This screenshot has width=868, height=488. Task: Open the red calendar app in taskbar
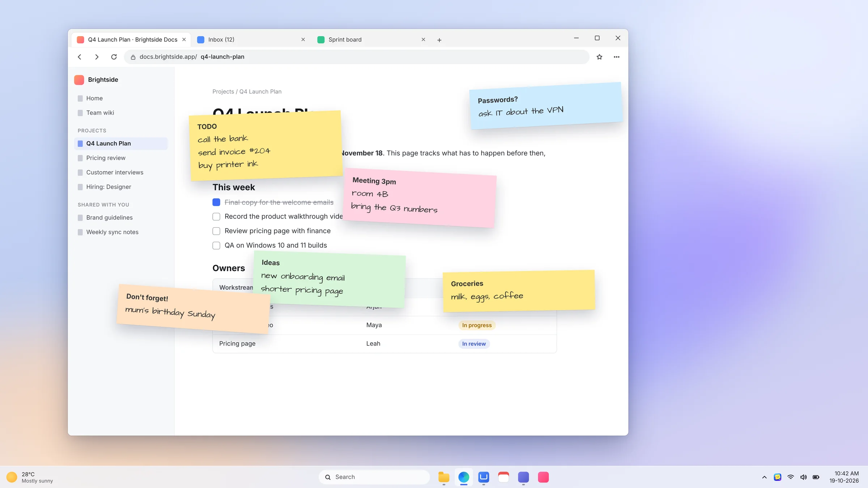click(503, 477)
